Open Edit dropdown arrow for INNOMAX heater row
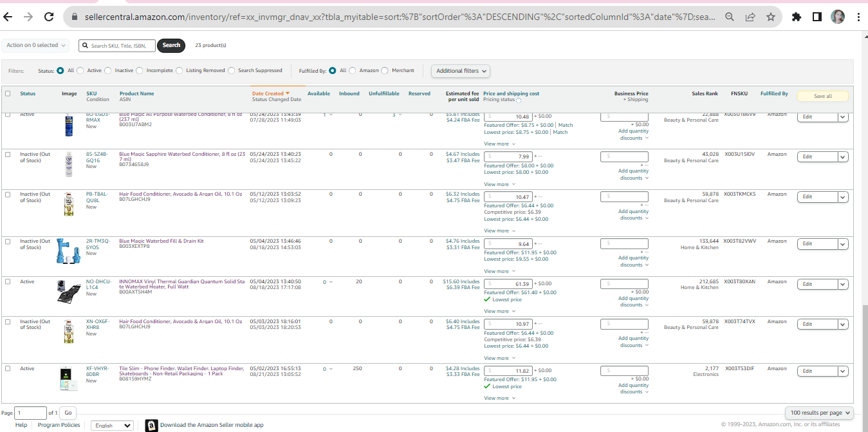868x432 pixels. point(843,285)
